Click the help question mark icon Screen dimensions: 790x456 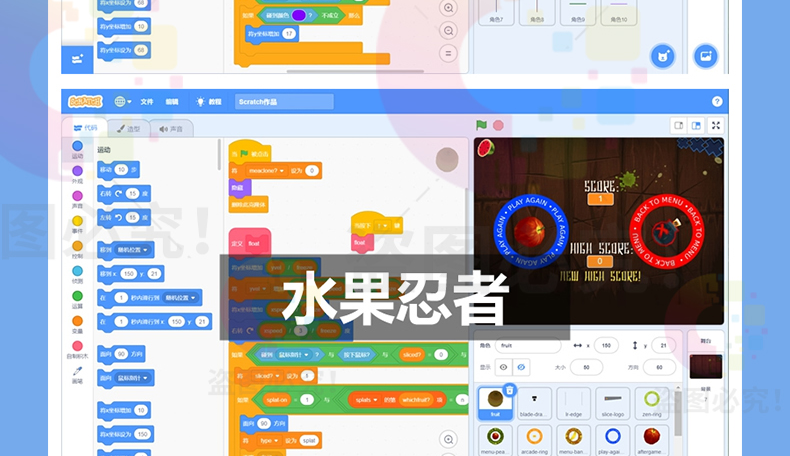pos(717,102)
